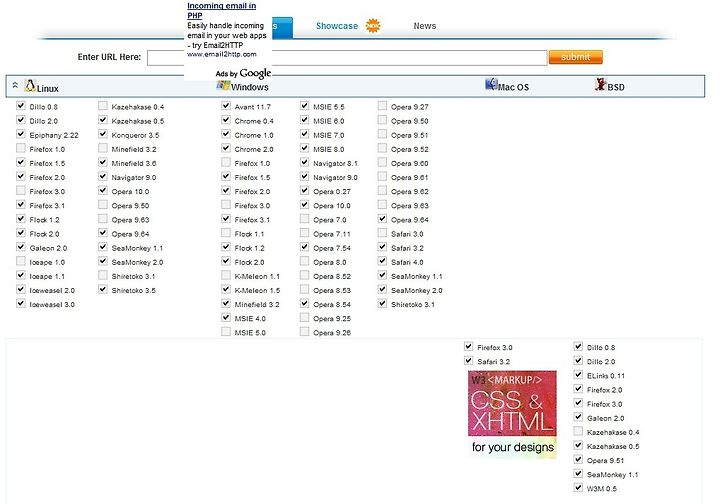Toggle the Navigator 8.1 checkbox
The image size is (720, 504).
(304, 162)
